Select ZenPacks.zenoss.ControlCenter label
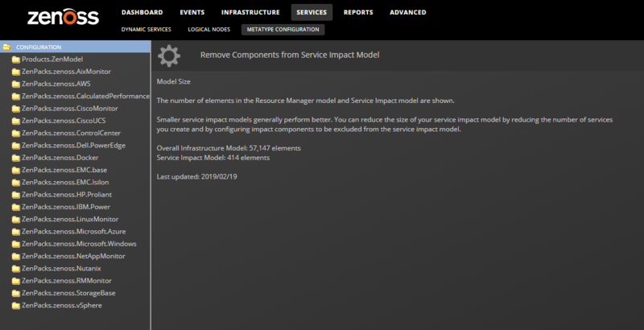644x330 pixels. click(71, 133)
